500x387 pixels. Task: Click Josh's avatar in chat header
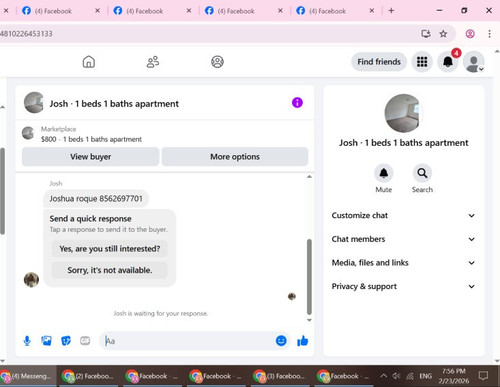tap(34, 103)
